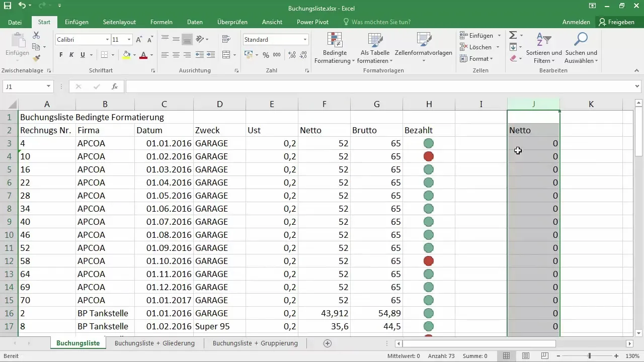Open the 'Buchungsliste + Gruppierung' sheet tab

(255, 343)
